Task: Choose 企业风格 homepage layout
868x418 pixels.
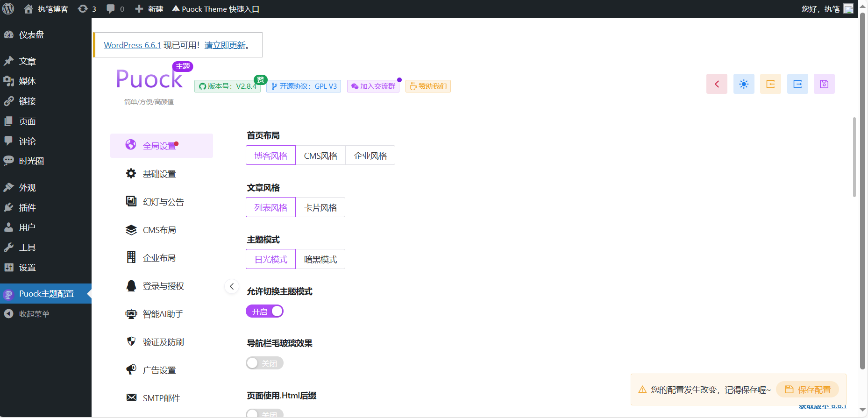Action: click(370, 156)
